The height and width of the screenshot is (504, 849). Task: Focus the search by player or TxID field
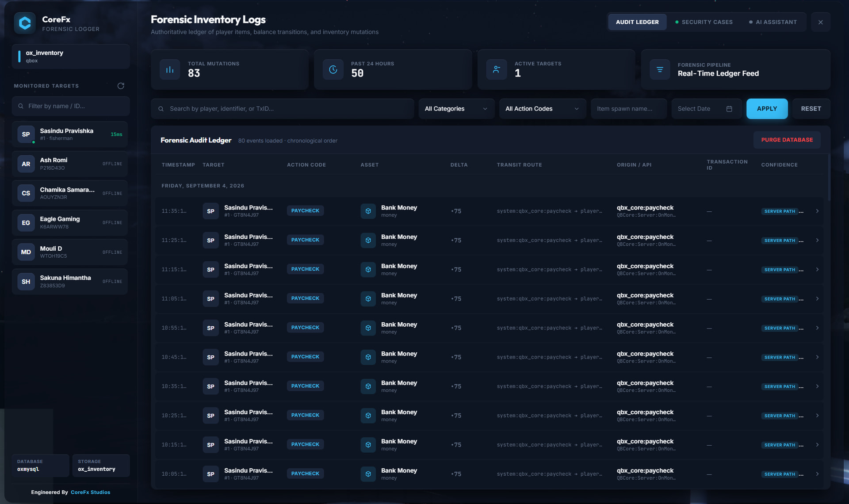coord(283,109)
